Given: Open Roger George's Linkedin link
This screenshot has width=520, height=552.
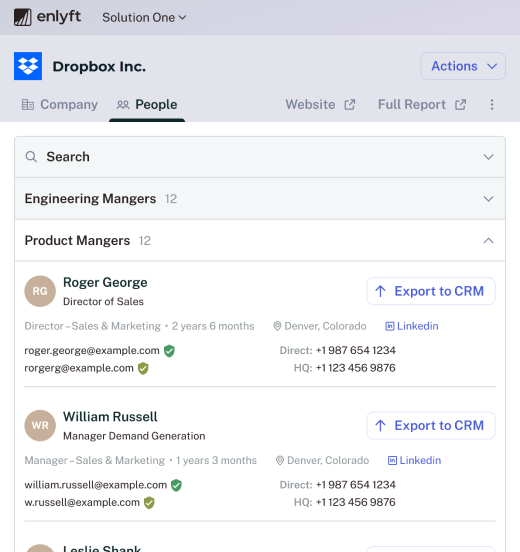Looking at the screenshot, I should [x=412, y=326].
